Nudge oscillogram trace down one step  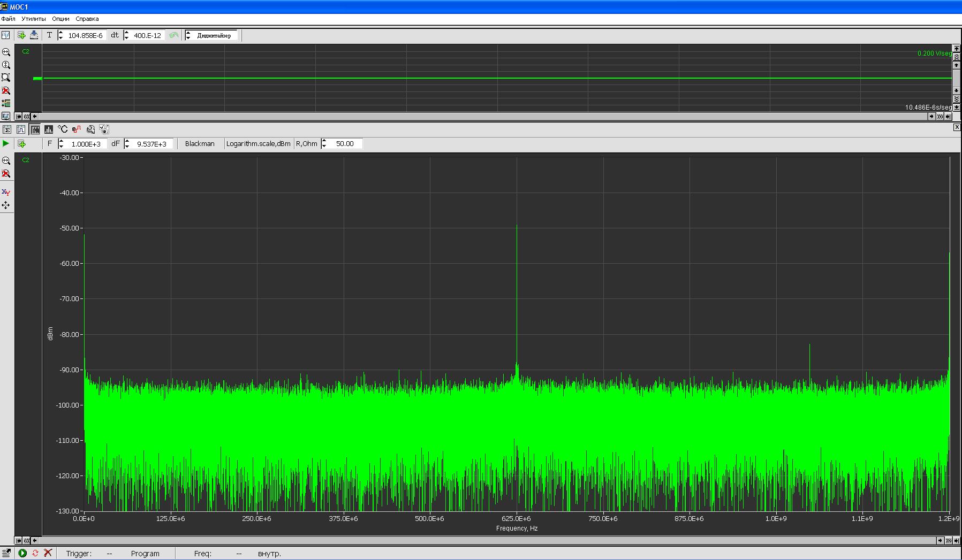(957, 91)
